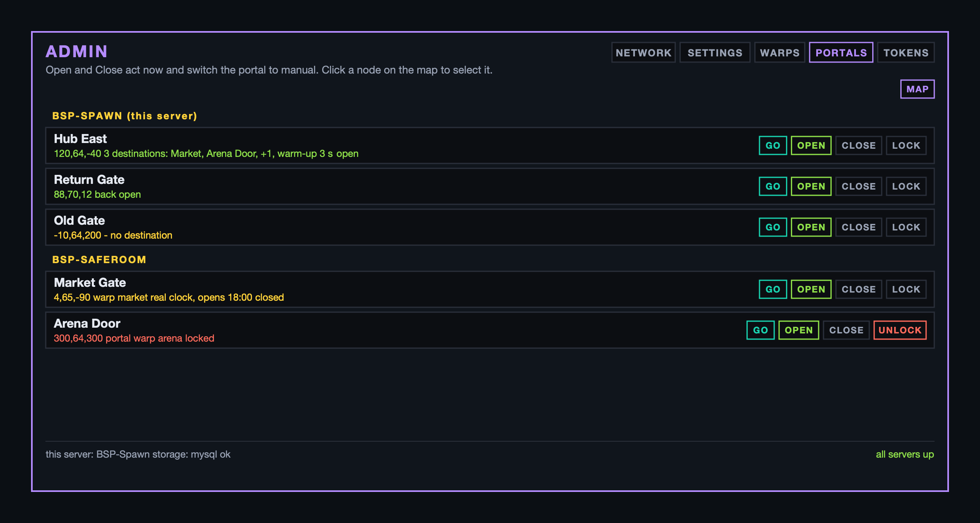
Task: Open the Arena Door portal
Action: [x=799, y=330]
